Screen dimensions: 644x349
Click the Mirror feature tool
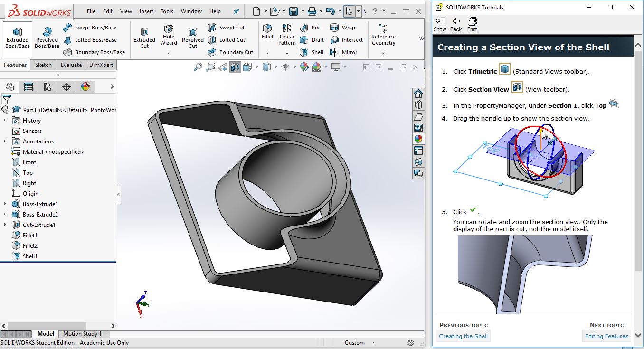pyautogui.click(x=344, y=52)
